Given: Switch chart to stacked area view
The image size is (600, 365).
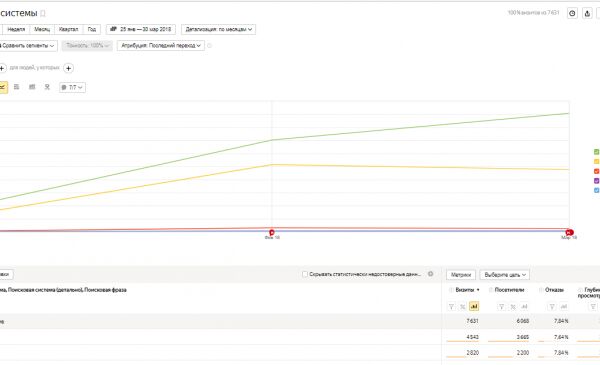Looking at the screenshot, I should (x=16, y=87).
